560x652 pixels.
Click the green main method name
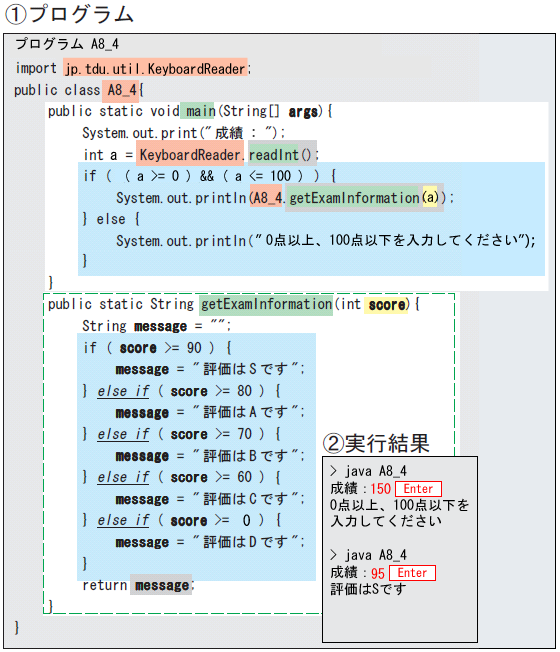coord(198,111)
